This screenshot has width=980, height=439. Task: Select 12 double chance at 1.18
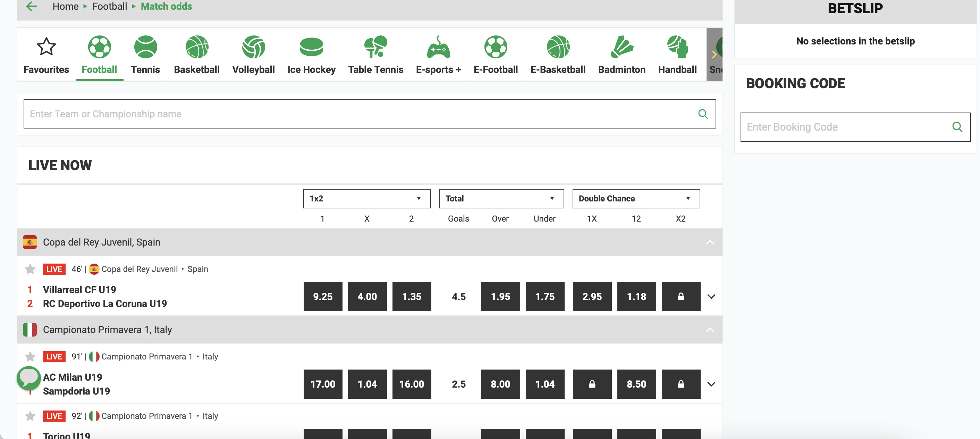636,296
